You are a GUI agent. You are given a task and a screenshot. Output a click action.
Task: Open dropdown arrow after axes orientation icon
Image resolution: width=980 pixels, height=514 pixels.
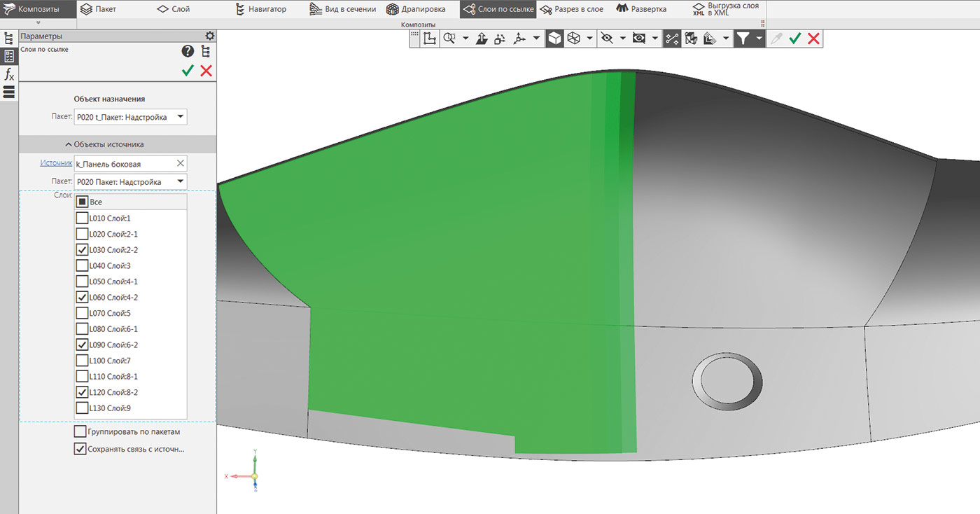[536, 39]
